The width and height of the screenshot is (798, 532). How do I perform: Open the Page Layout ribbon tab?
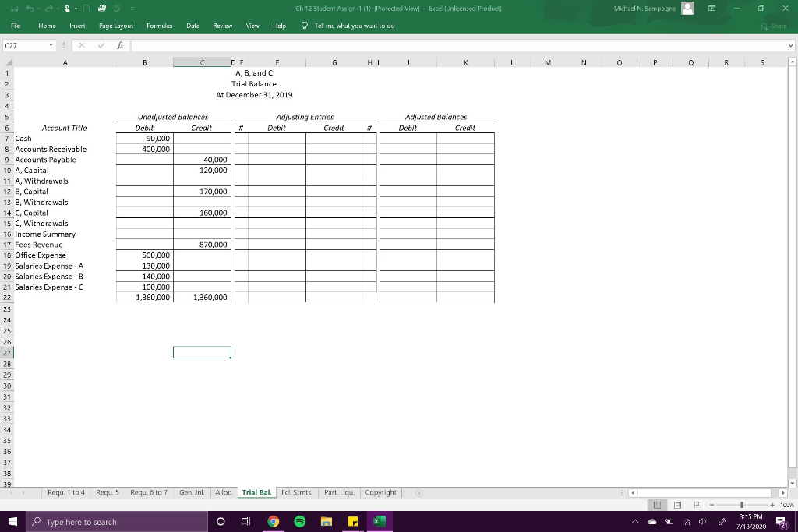tap(116, 26)
